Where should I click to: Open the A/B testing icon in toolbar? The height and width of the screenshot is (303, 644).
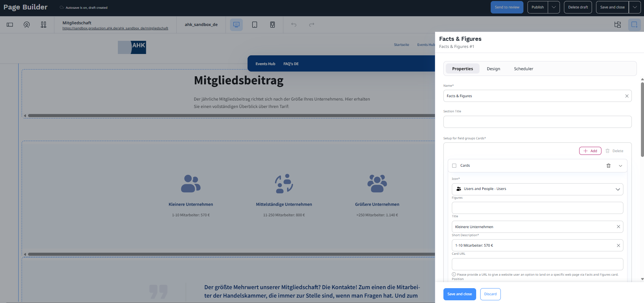click(x=44, y=25)
